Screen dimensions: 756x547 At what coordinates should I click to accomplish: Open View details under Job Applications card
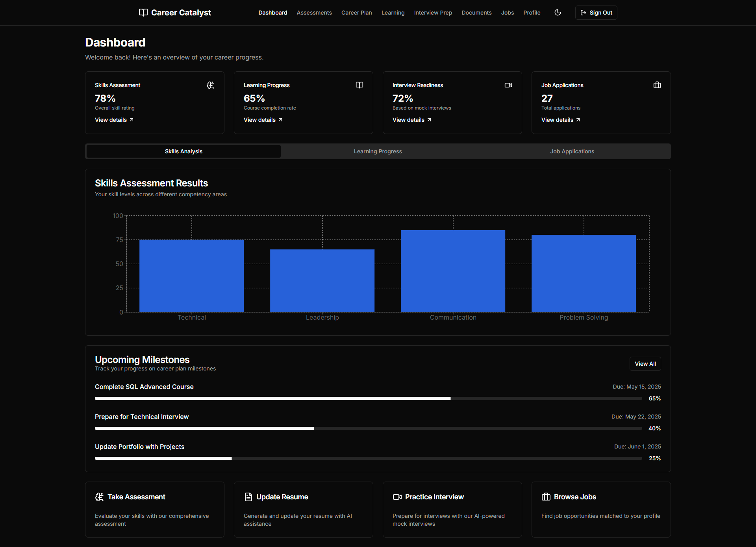tap(561, 120)
